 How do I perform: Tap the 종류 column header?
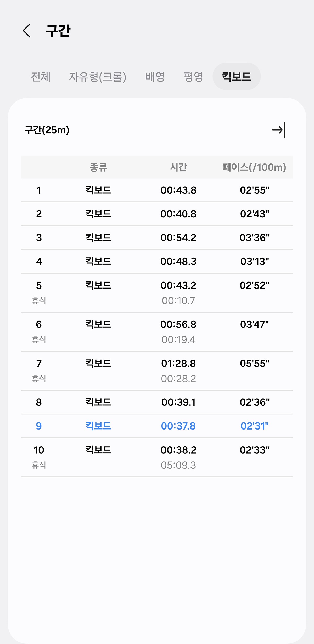tap(98, 167)
